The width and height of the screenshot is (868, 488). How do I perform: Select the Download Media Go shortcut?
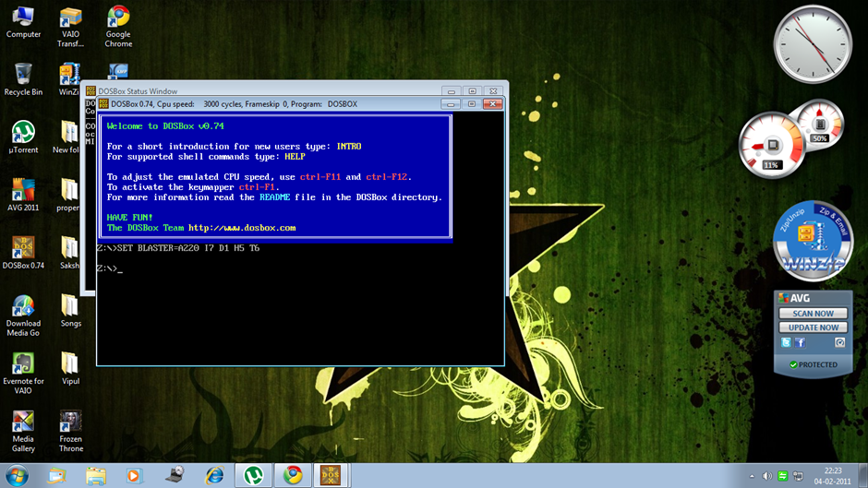(23, 315)
